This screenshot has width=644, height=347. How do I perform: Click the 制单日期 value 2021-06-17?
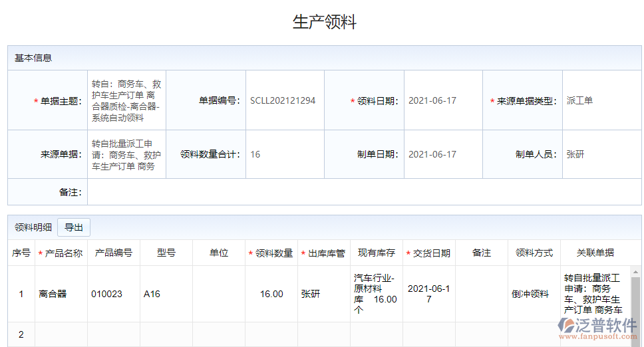[432, 155]
